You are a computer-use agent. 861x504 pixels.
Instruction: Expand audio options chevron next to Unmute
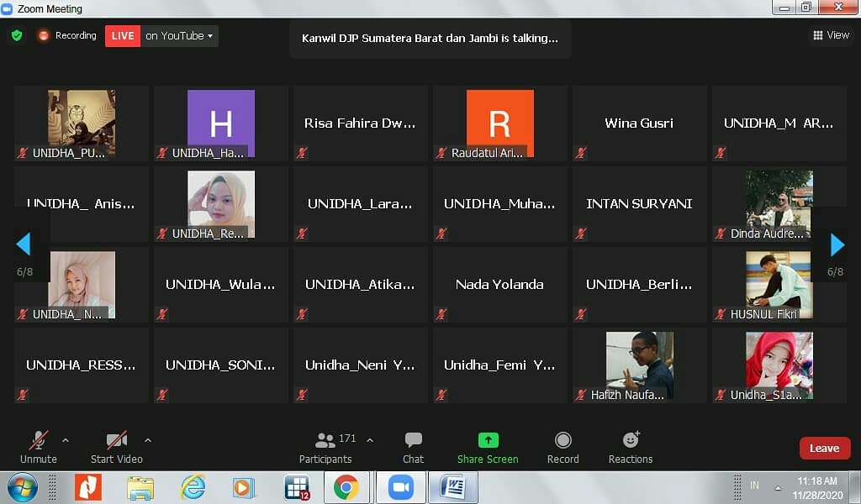[66, 440]
